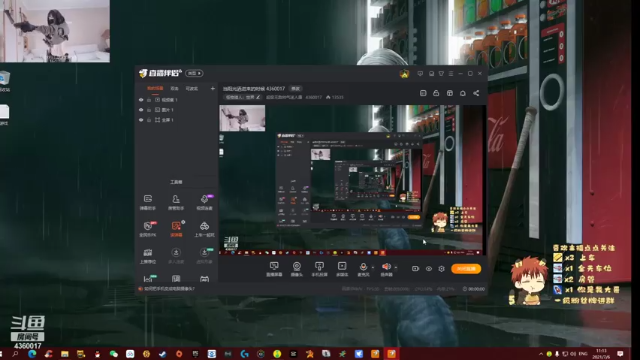
Task: Toggle visibility of the first layer row
Action: point(141,100)
